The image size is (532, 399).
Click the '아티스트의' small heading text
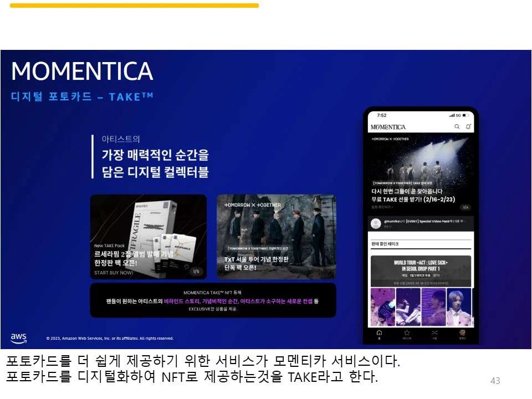[121, 139]
